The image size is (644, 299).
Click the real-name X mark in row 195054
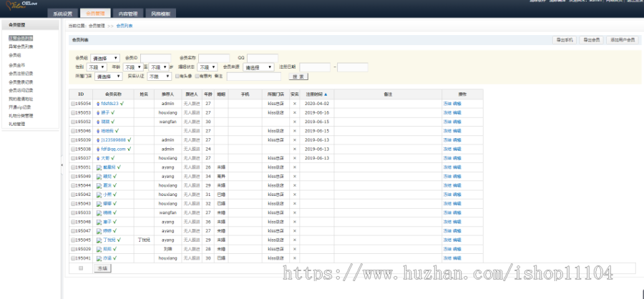294,104
